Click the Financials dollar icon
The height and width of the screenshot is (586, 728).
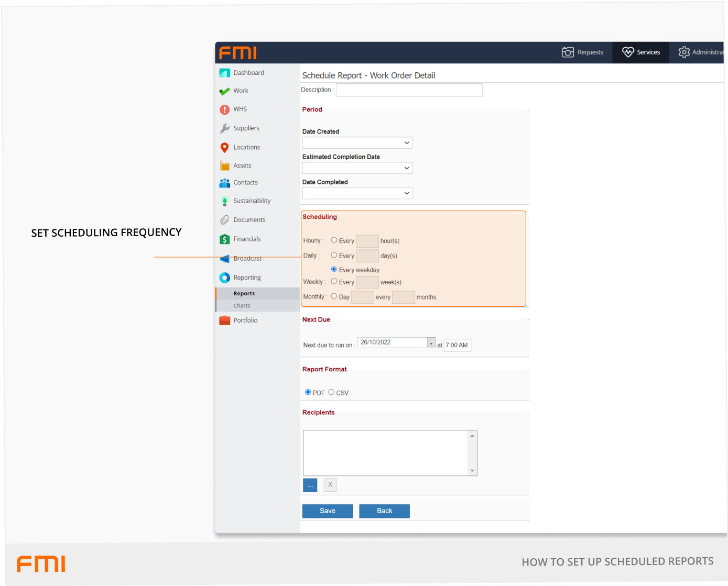[224, 239]
